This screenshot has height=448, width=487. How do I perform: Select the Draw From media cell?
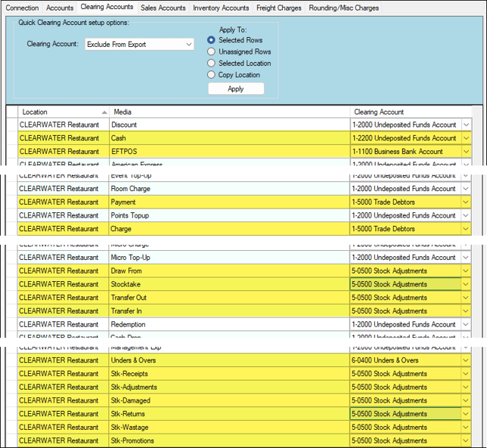229,271
